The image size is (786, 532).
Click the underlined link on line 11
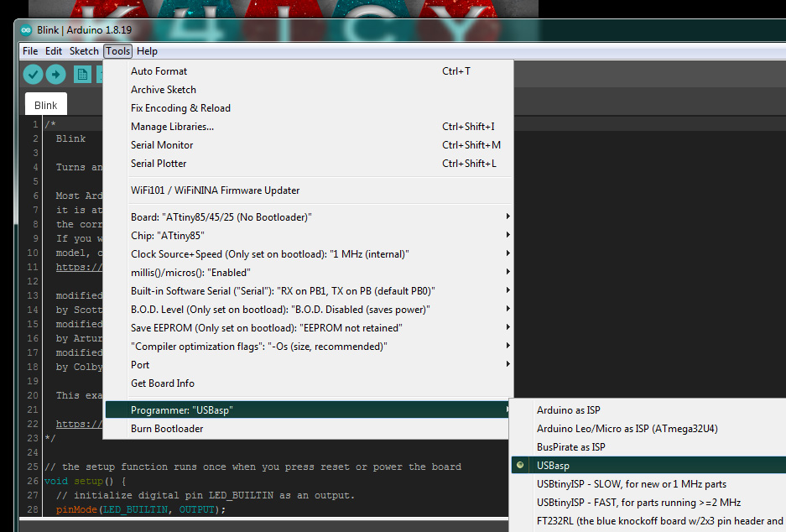tap(79, 267)
